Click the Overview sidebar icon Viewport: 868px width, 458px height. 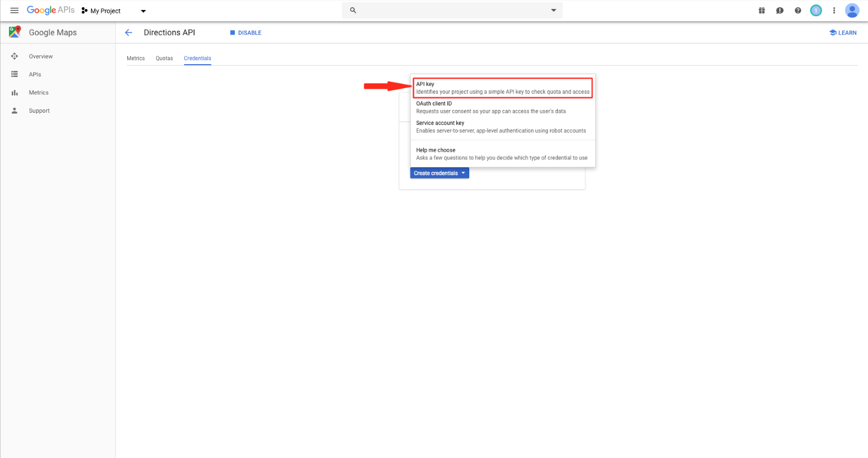tap(15, 56)
